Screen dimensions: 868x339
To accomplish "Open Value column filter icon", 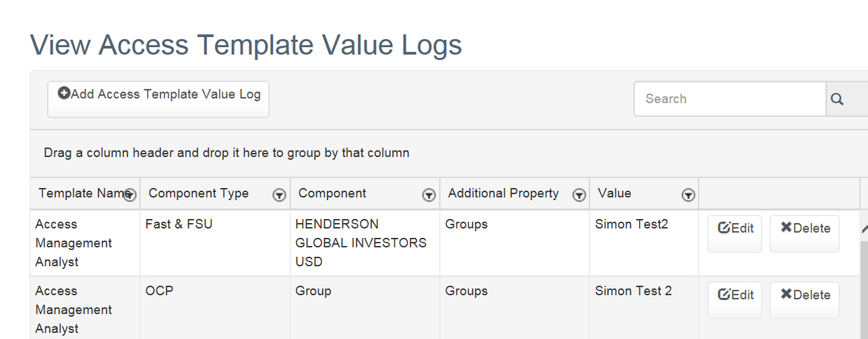I will point(688,195).
